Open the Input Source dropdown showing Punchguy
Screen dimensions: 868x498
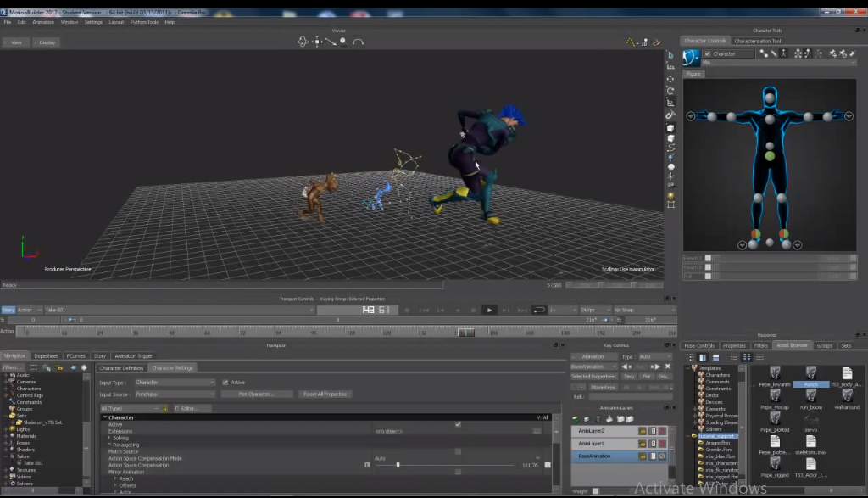[175, 394]
